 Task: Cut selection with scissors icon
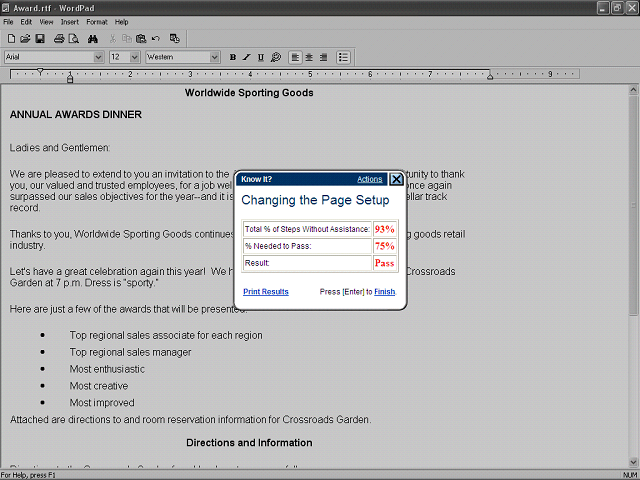113,39
